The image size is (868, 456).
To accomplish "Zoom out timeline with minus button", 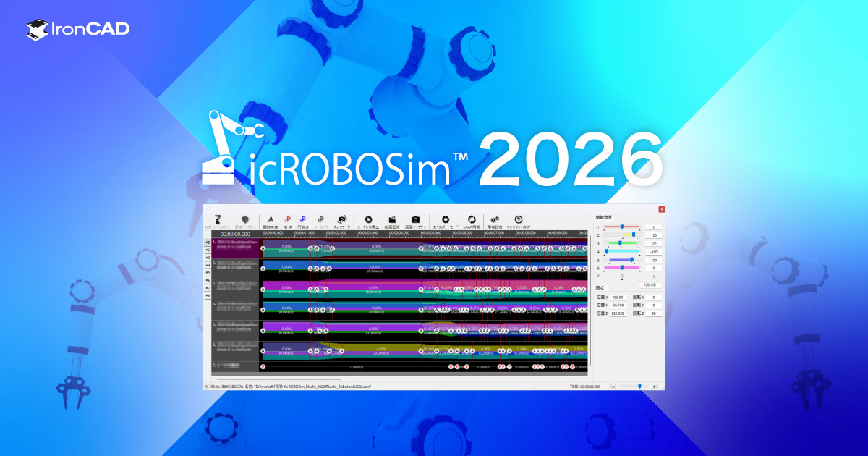I will tap(613, 387).
